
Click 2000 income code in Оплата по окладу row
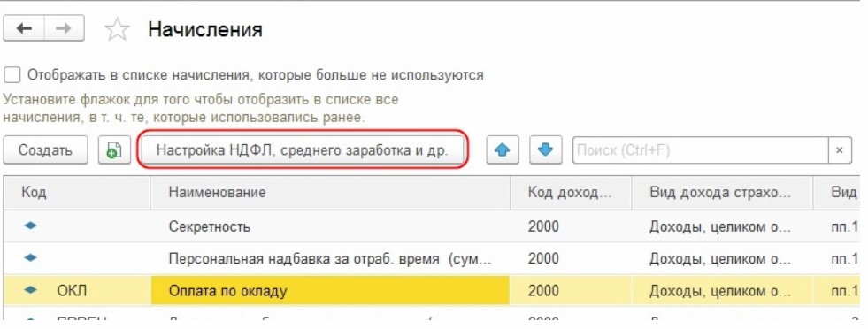point(543,290)
